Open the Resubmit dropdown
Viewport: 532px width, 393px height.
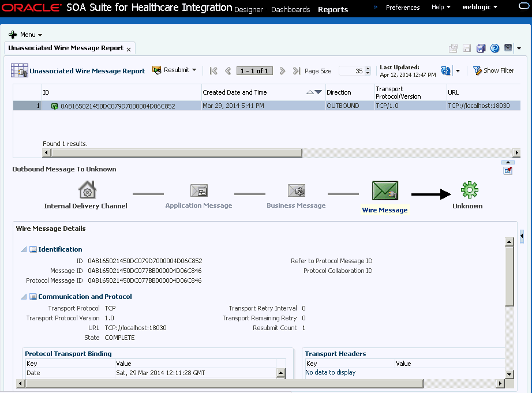174,70
